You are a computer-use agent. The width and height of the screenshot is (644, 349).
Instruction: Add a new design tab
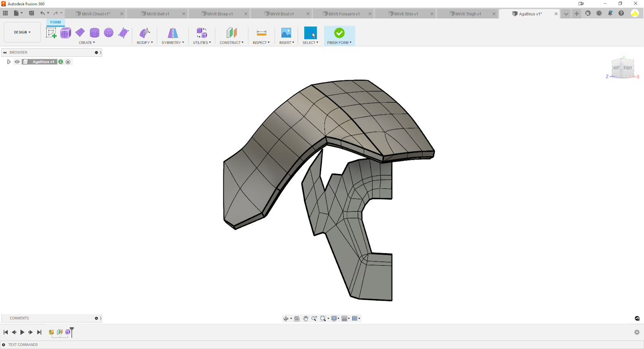[x=577, y=13]
